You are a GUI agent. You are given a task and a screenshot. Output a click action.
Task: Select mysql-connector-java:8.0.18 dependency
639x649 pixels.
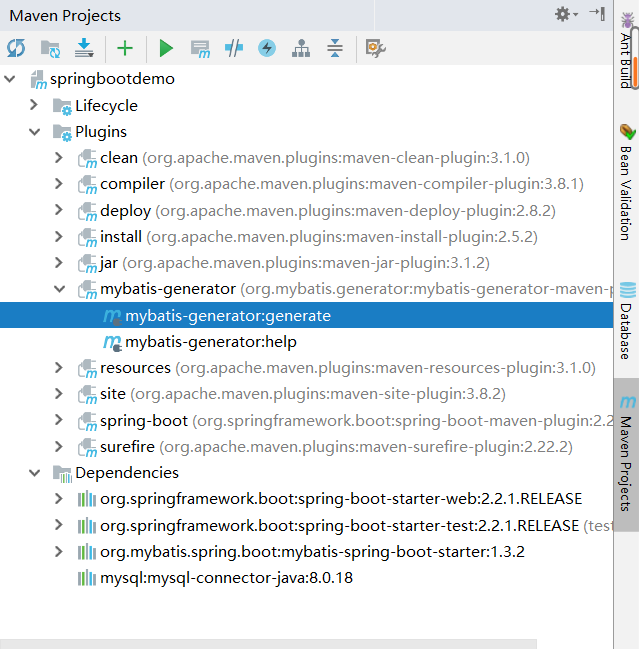click(x=226, y=578)
